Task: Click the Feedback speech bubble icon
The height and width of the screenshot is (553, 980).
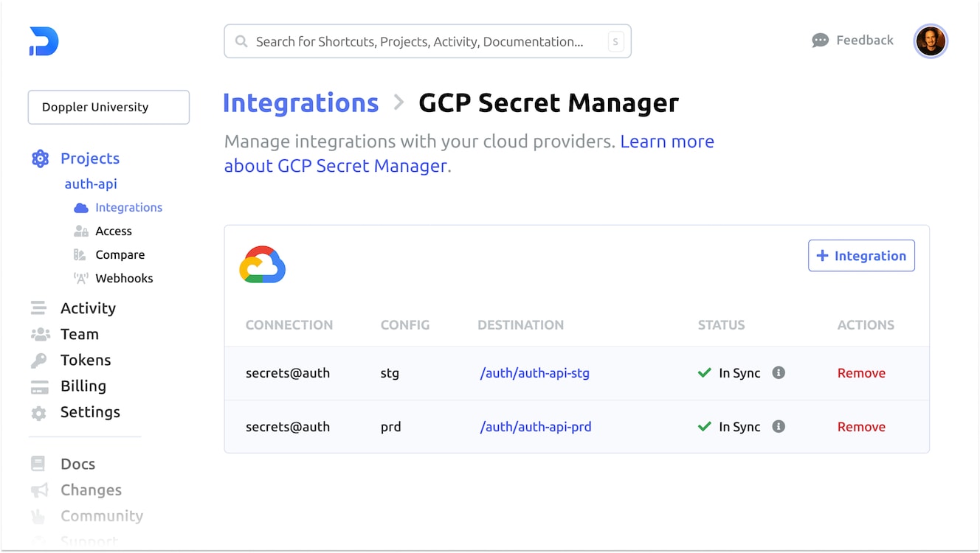Action: click(x=820, y=40)
